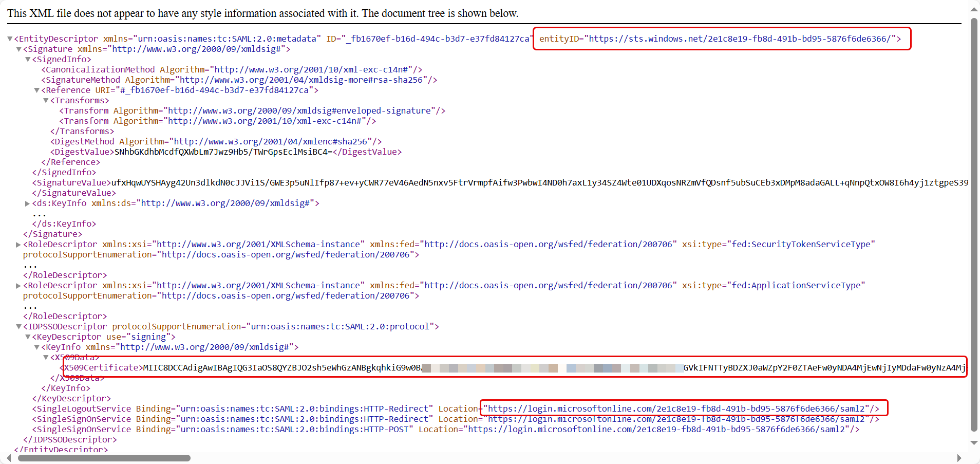This screenshot has width=980, height=464.
Task: Collapse the Reference element
Action: [36, 90]
